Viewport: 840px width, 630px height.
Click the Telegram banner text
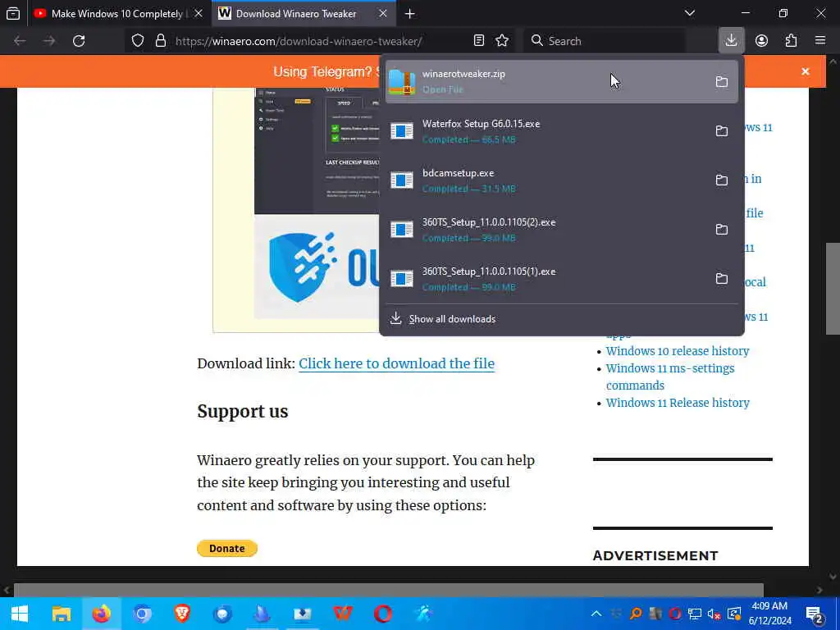pos(326,71)
